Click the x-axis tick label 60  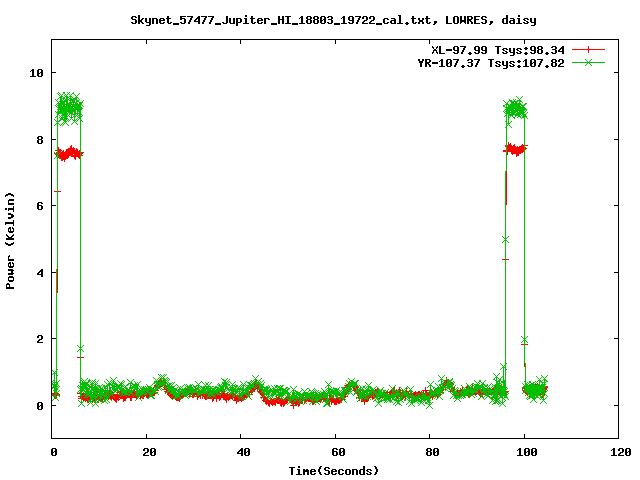point(338,452)
